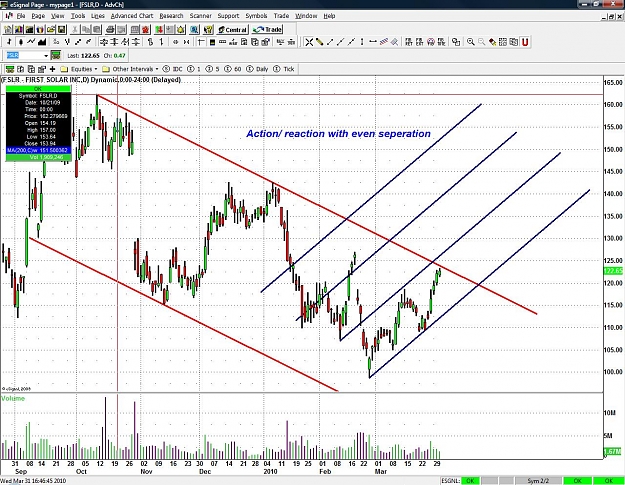Screen dimensions: 625x485
Task: Open the Tools menu
Action: click(78, 16)
